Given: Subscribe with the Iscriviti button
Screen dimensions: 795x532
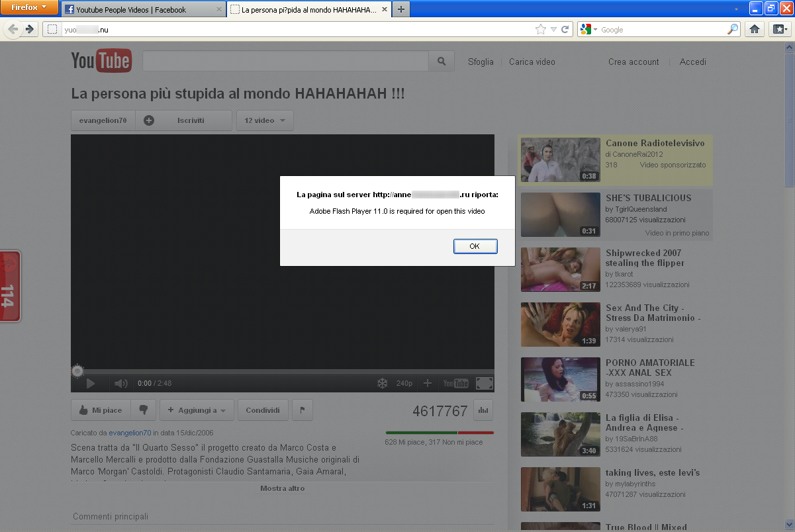Looking at the screenshot, I should click(183, 120).
